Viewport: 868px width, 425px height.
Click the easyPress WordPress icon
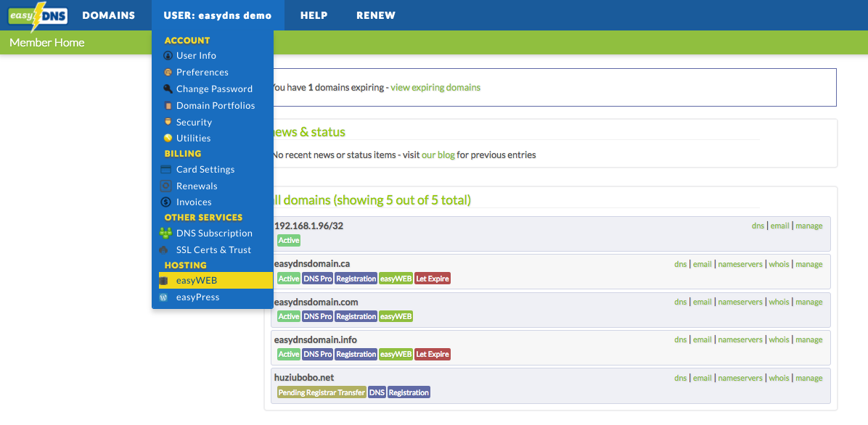[x=163, y=297]
